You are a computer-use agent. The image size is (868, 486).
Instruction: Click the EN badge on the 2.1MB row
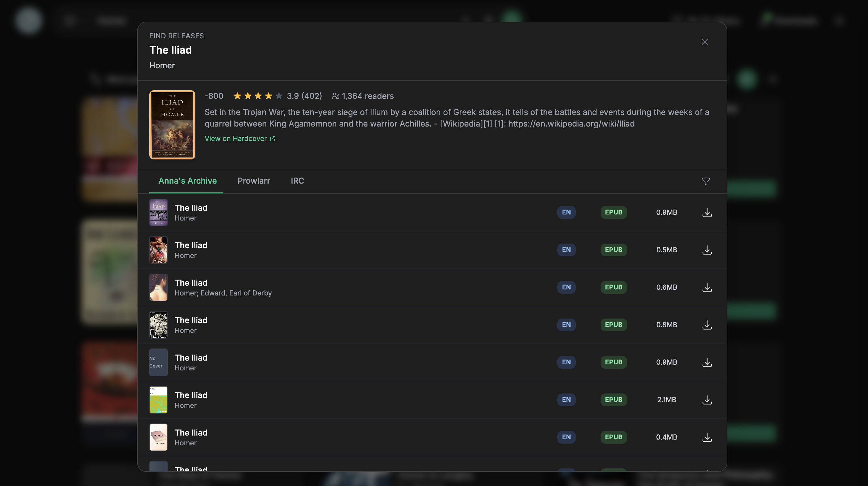pyautogui.click(x=566, y=400)
